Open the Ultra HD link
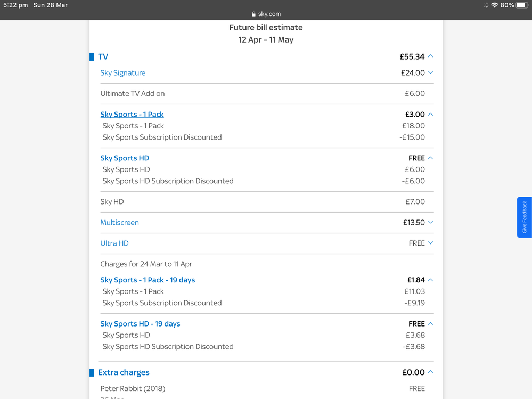The image size is (532, 399). click(x=114, y=243)
